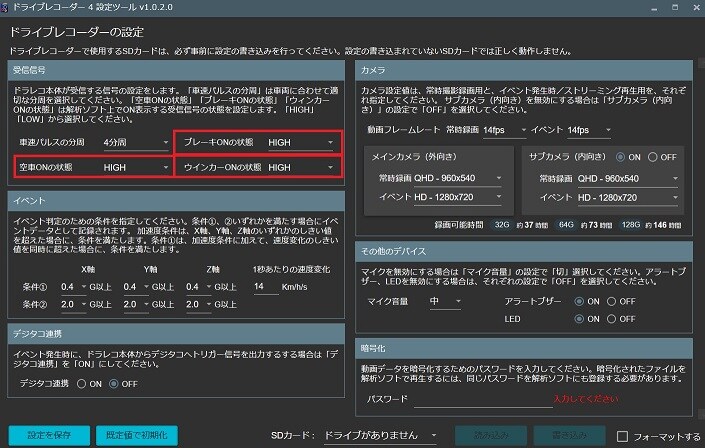Open 常時録画 frame rate 14fps dropdown
The image size is (705, 448).
pos(504,130)
